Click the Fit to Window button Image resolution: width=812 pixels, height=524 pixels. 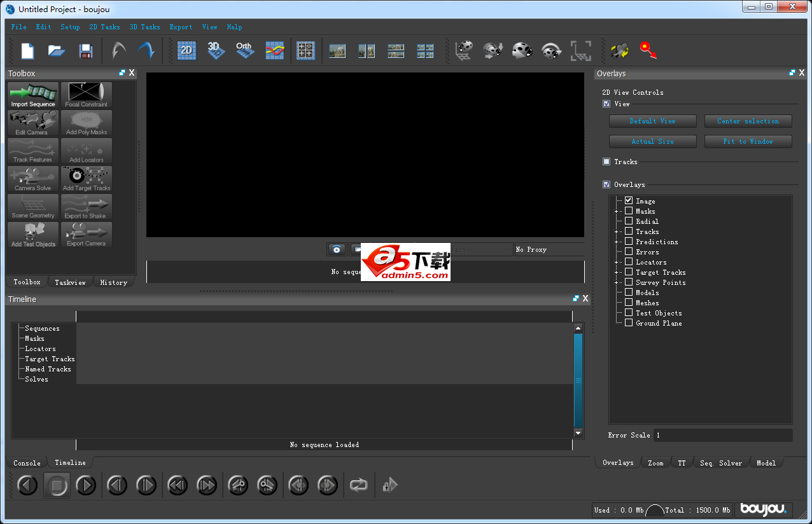click(748, 141)
